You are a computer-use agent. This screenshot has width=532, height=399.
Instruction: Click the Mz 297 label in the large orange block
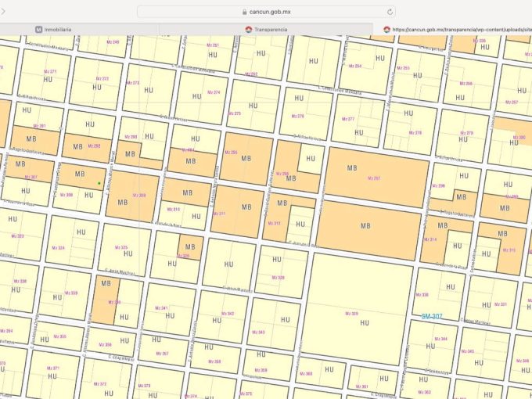(374, 178)
